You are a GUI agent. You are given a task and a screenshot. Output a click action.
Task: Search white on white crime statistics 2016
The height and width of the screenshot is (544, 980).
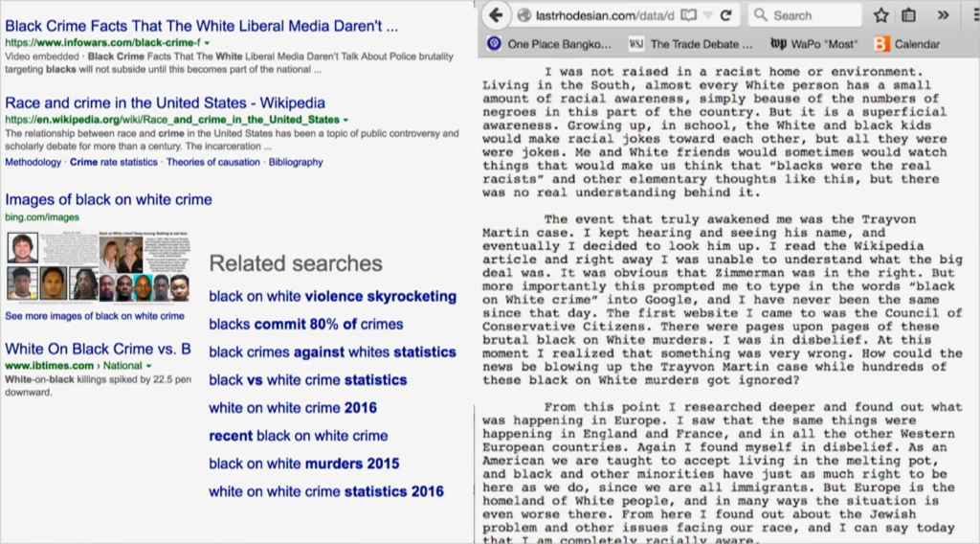pyautogui.click(x=326, y=491)
